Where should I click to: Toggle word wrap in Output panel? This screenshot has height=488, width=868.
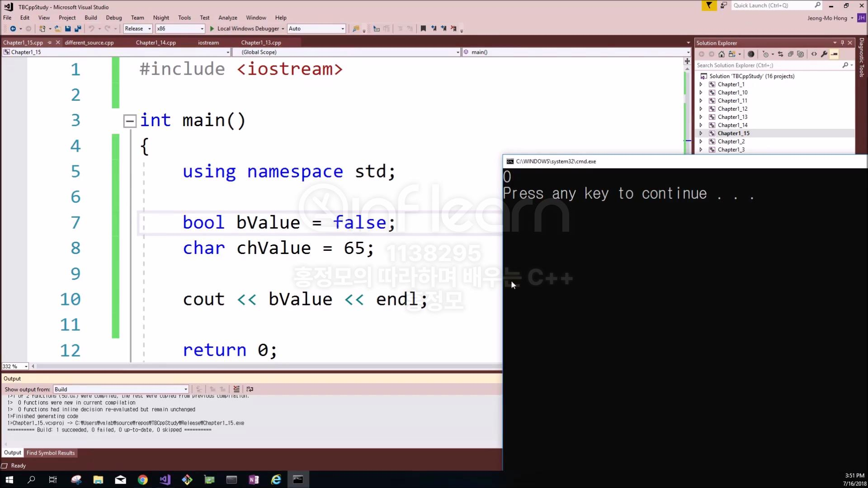coord(250,389)
